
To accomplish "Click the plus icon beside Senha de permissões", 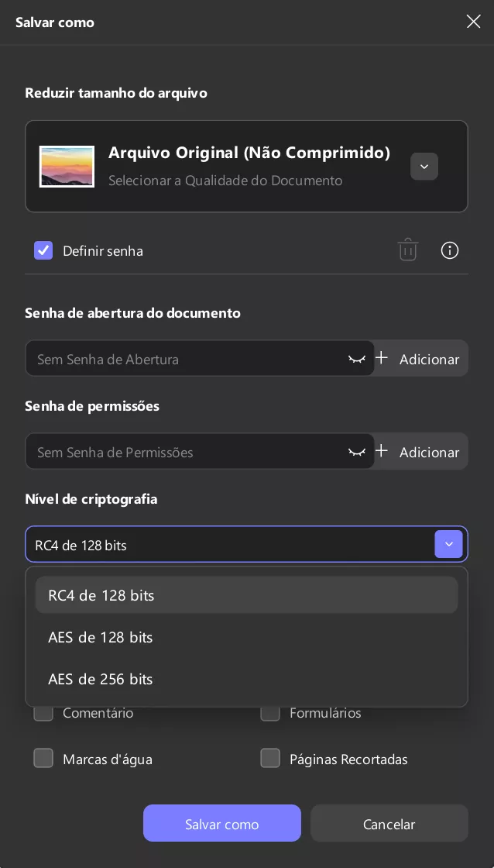I will [x=382, y=450].
